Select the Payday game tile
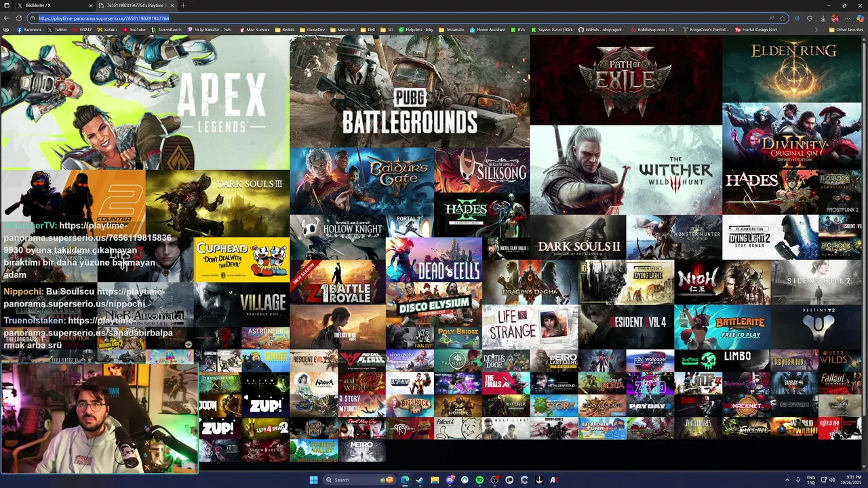Screen dimensions: 868x488 point(650,405)
